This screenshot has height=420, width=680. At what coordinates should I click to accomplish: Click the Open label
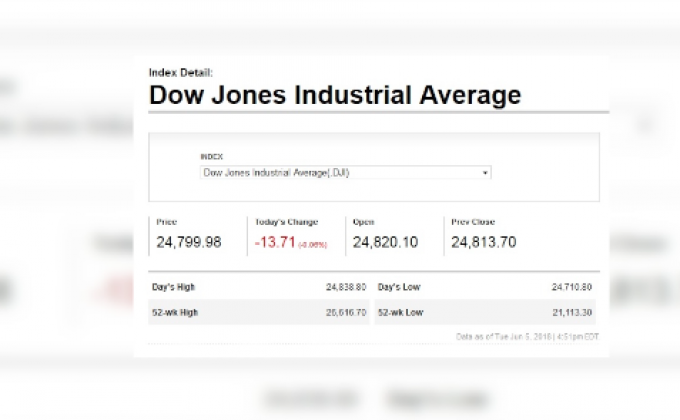point(363,221)
